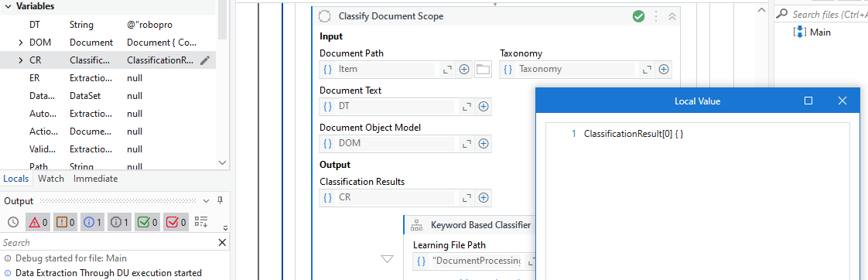Click plus button beside Document Text field

pos(484,106)
